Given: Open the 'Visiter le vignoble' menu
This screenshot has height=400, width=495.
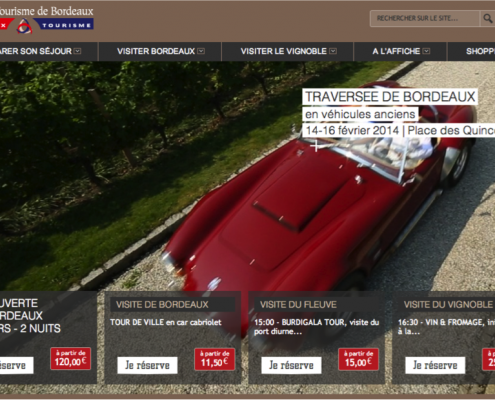Looking at the screenshot, I should [288, 51].
